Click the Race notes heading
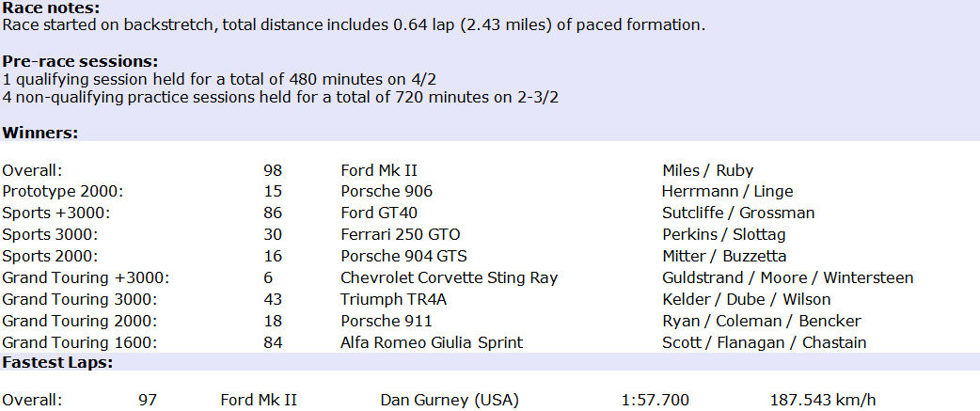980x411 pixels. coord(51,8)
